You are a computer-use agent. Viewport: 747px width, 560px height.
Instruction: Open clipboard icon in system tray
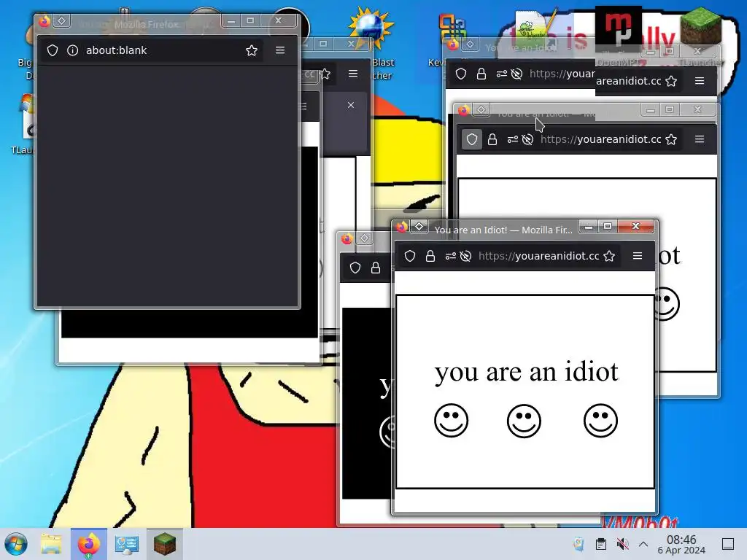point(601,544)
